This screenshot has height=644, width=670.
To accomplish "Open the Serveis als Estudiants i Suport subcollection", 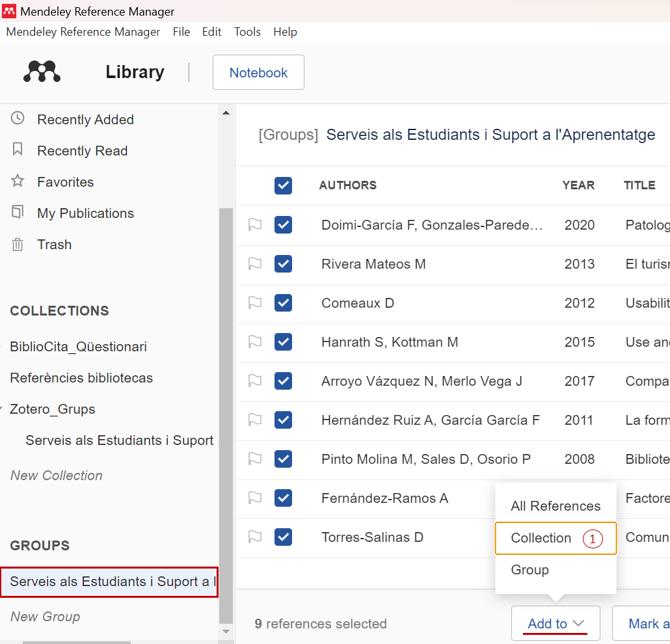I will click(x=119, y=440).
